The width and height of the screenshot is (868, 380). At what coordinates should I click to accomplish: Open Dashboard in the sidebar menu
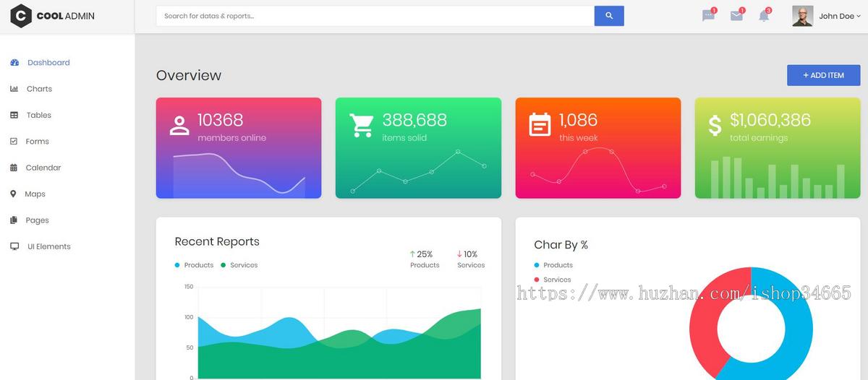48,63
